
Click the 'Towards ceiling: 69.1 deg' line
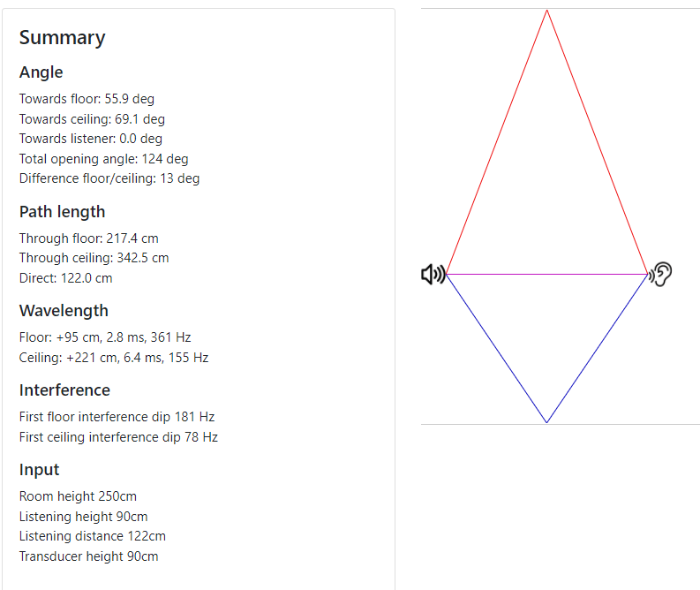click(x=92, y=119)
